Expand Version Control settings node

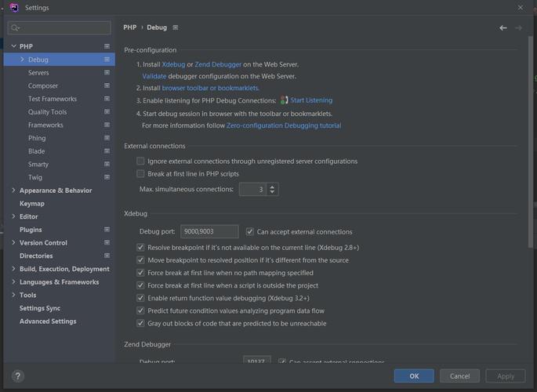click(13, 242)
